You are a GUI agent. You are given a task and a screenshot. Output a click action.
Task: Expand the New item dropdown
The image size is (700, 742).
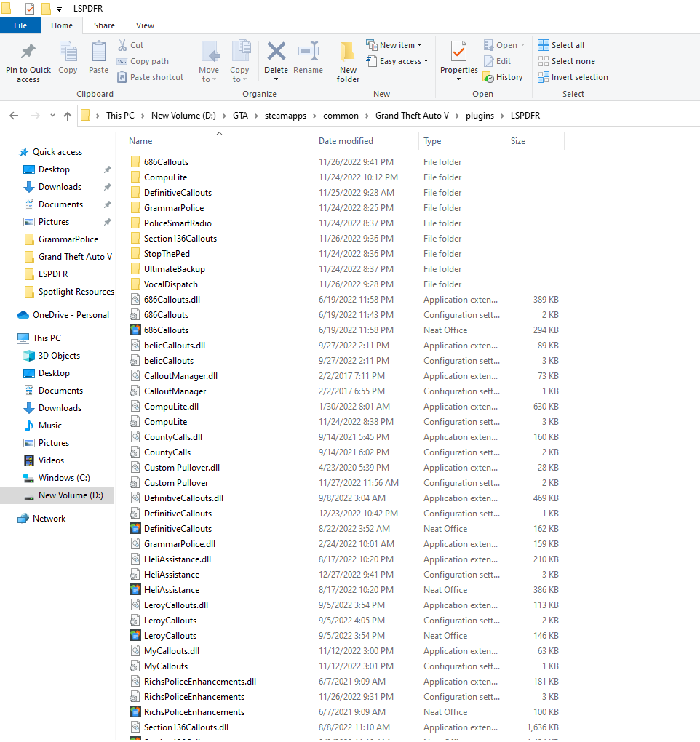pos(419,45)
